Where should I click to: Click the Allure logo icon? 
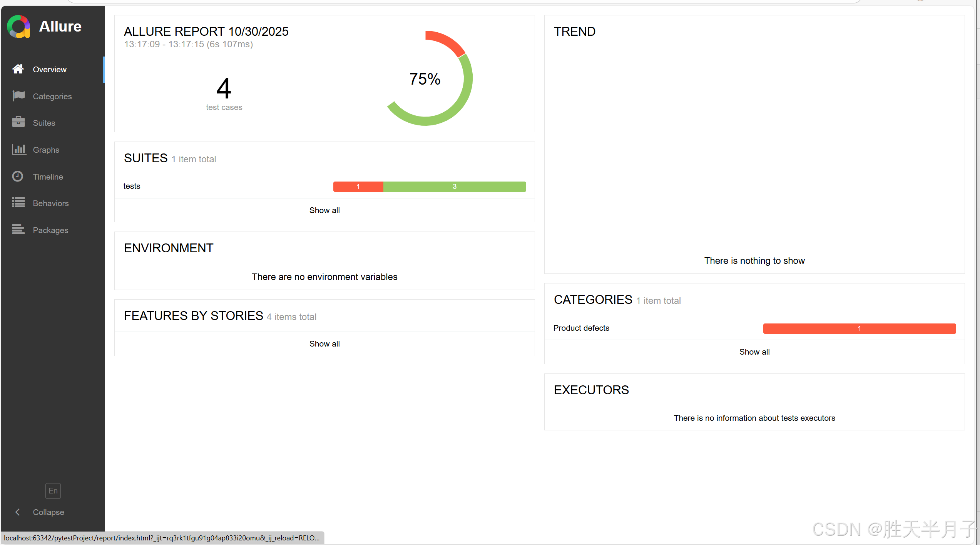(18, 27)
